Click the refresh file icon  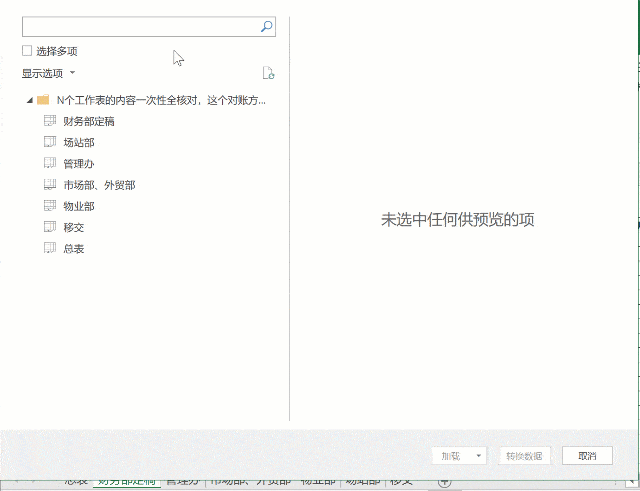pos(268,73)
